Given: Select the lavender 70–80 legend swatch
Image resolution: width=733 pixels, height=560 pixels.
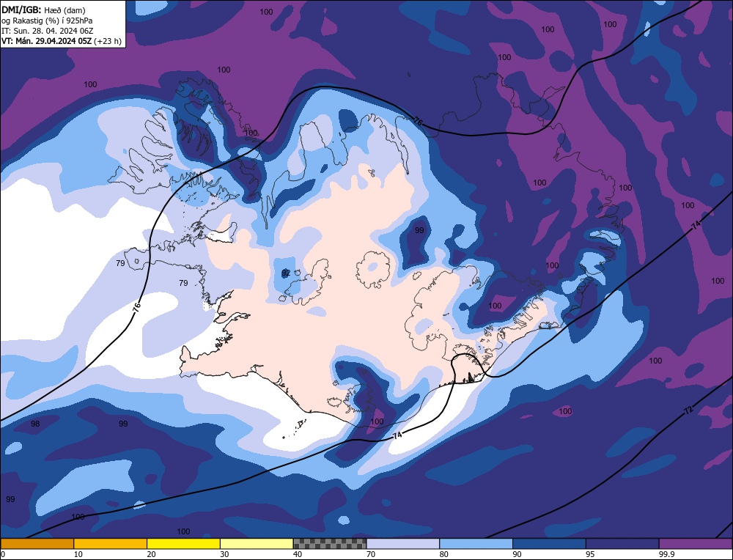Looking at the screenshot, I should coord(403,543).
